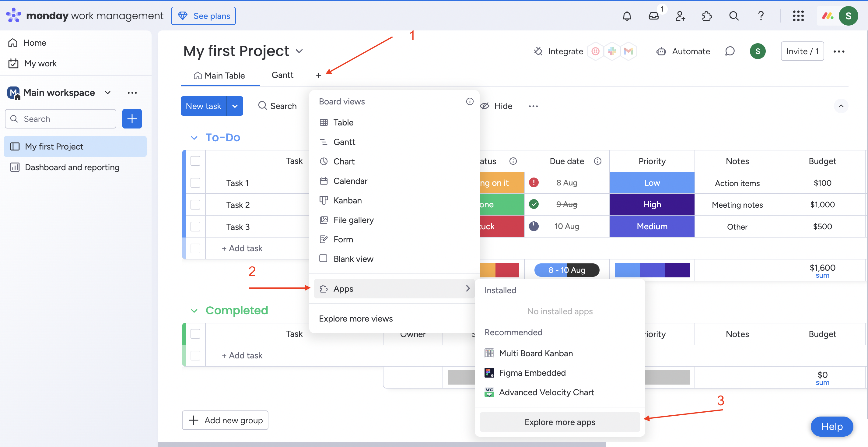Image resolution: width=868 pixels, height=447 pixels.
Task: Click the Slack integration icon
Action: click(612, 51)
